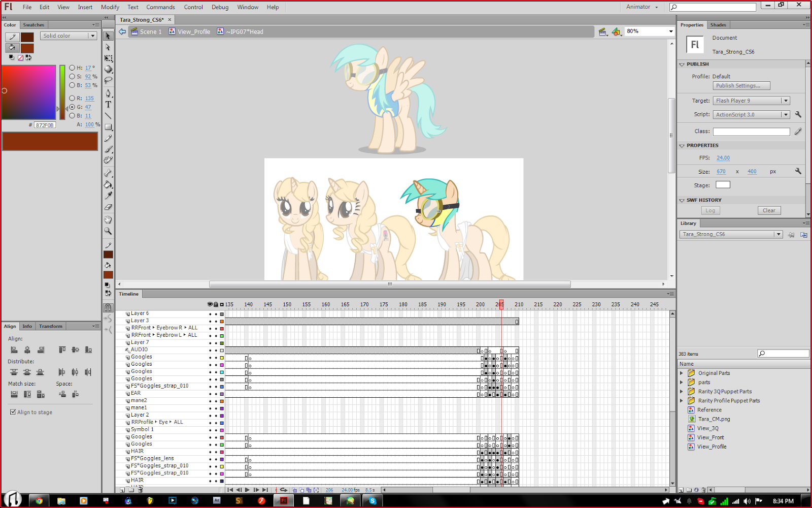812x508 pixels.
Task: Click the Edit Symbols icon
Action: pyautogui.click(x=616, y=32)
